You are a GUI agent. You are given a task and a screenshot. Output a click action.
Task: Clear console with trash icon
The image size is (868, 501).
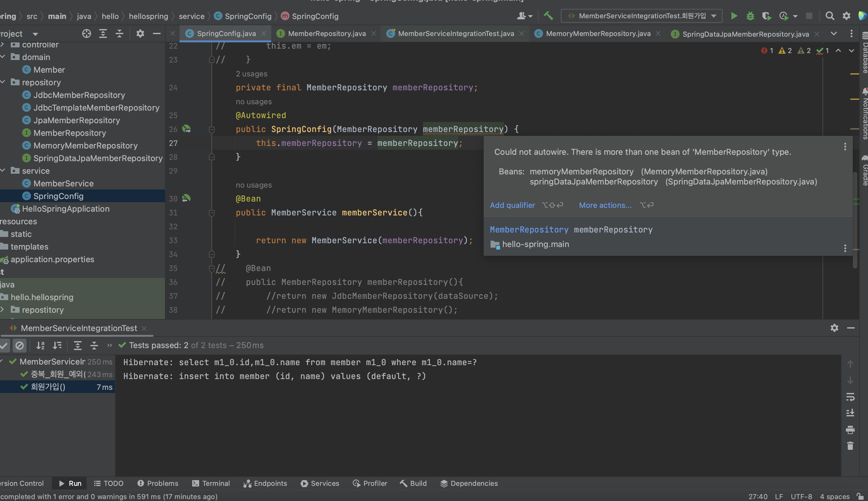[850, 446]
